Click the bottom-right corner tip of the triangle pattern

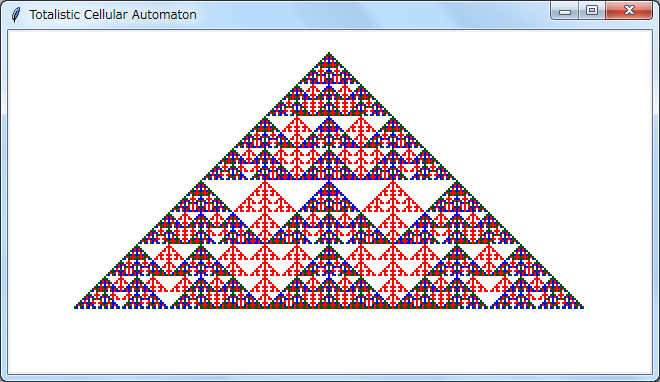point(582,307)
